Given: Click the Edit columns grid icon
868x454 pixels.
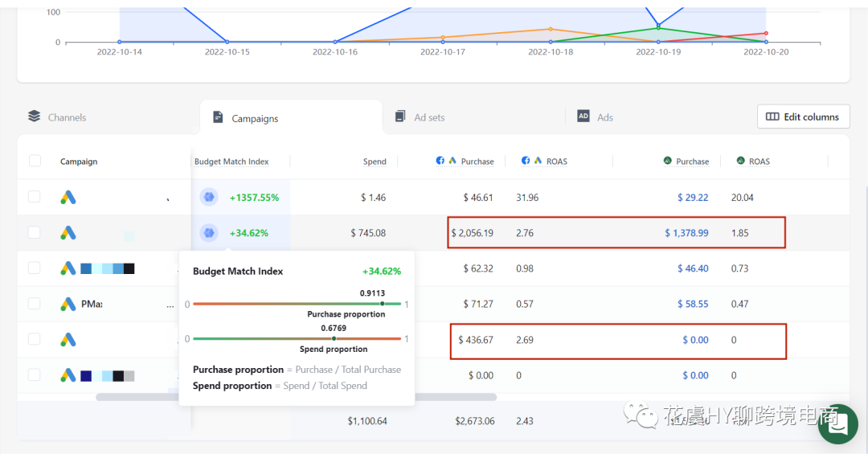Looking at the screenshot, I should (x=772, y=117).
